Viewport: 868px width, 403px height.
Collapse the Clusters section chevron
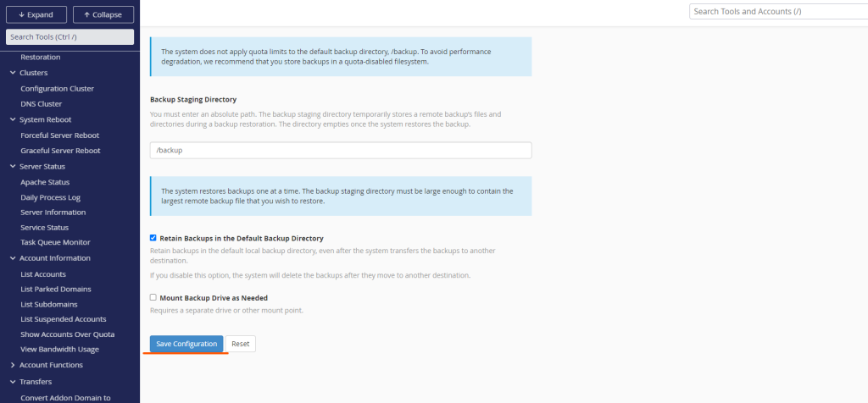point(13,73)
